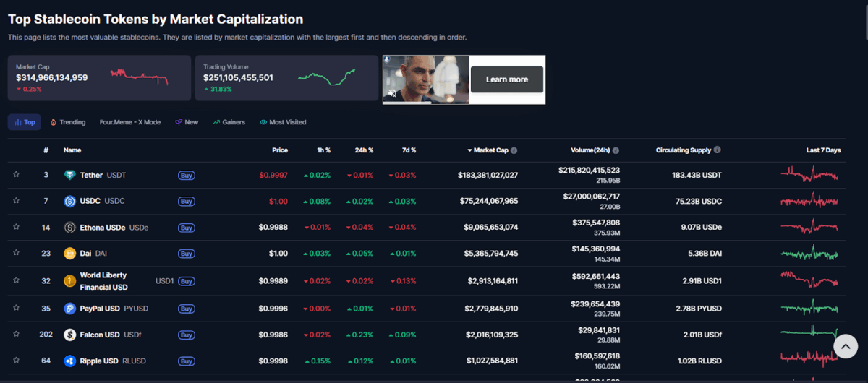Image resolution: width=868 pixels, height=383 pixels.
Task: Sort by Market Cap column arrow
Action: (x=469, y=150)
